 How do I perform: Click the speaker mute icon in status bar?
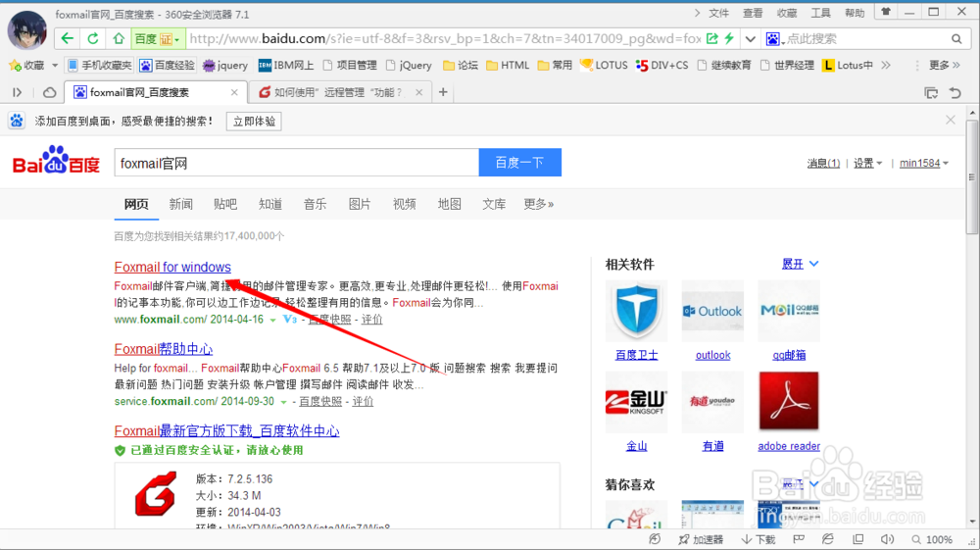[x=887, y=539]
